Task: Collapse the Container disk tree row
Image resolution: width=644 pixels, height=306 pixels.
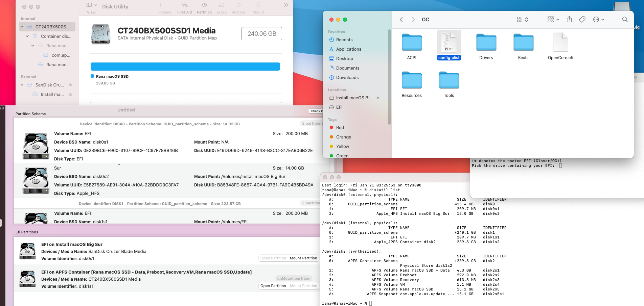Action: 27,36
